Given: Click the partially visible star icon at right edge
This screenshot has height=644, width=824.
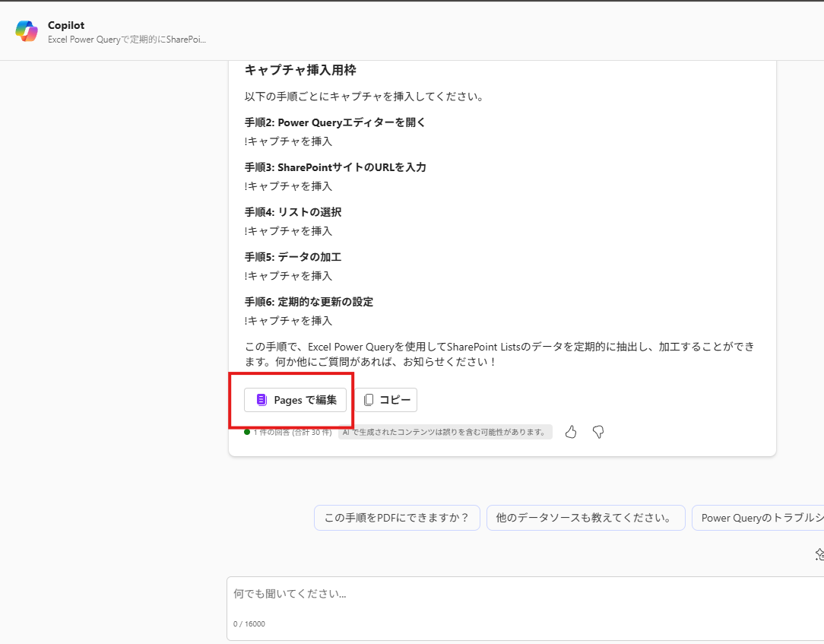Looking at the screenshot, I should pyautogui.click(x=819, y=554).
